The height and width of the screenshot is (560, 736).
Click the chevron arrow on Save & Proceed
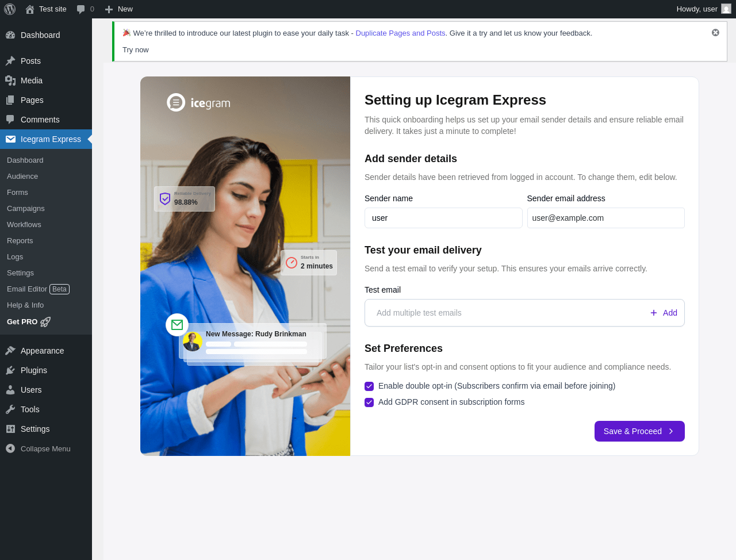pyautogui.click(x=671, y=431)
